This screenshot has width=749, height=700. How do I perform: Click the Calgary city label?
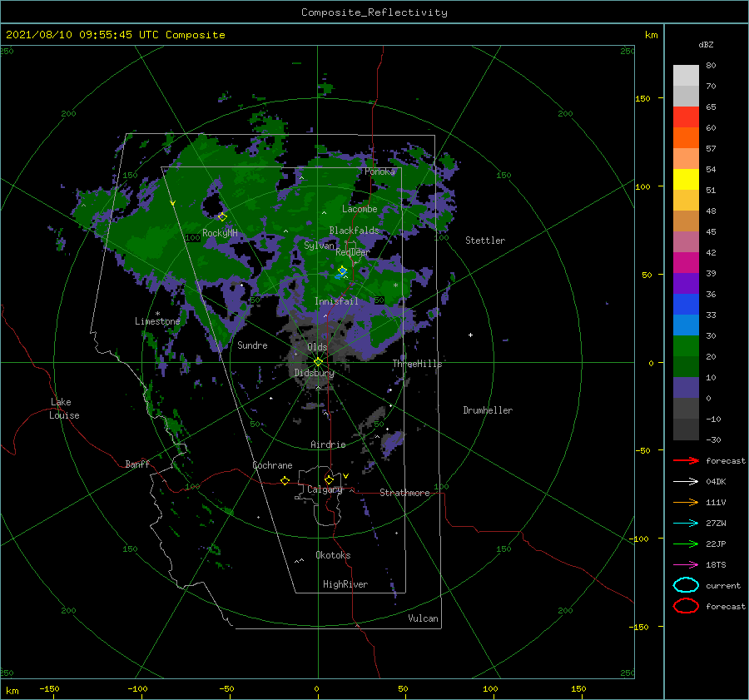point(325,489)
